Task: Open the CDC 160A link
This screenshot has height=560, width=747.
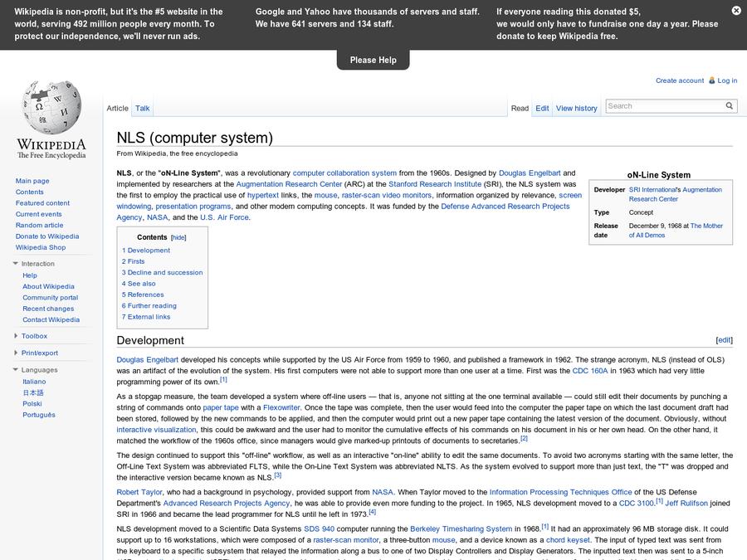Action: point(590,371)
